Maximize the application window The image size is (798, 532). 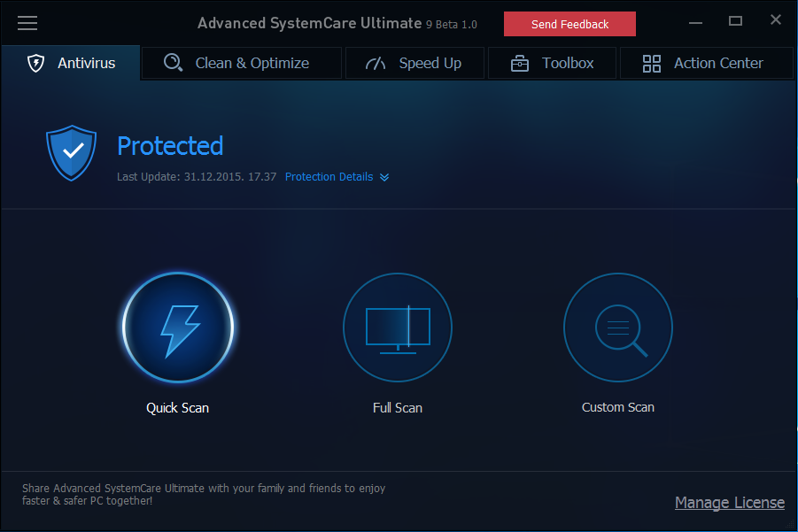(x=735, y=21)
